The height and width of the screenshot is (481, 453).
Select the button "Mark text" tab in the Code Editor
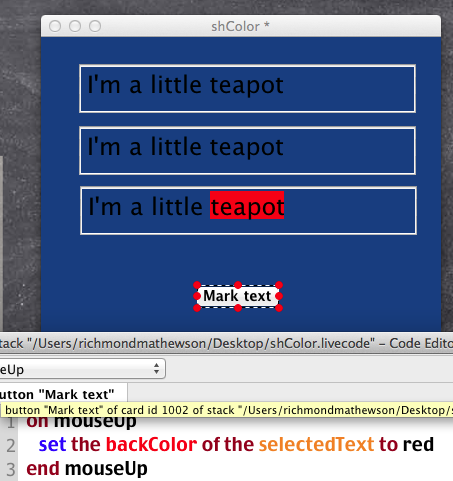coord(62,394)
